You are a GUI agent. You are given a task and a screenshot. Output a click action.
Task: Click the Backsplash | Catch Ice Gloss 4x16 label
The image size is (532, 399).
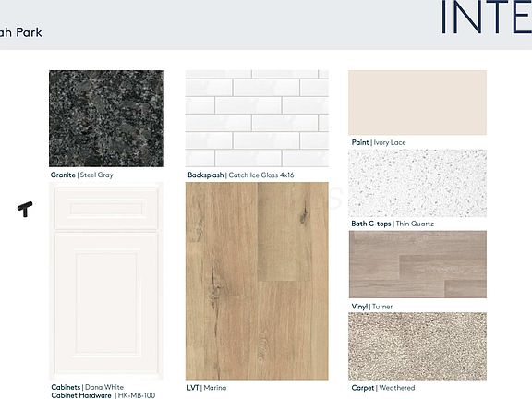(241, 175)
